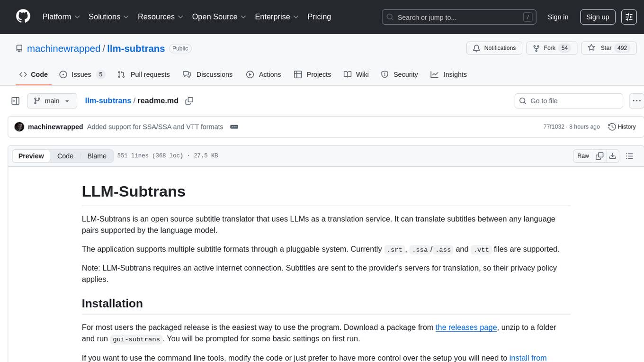The height and width of the screenshot is (362, 644).
Task: Select the Preview view toggle
Action: [31, 156]
